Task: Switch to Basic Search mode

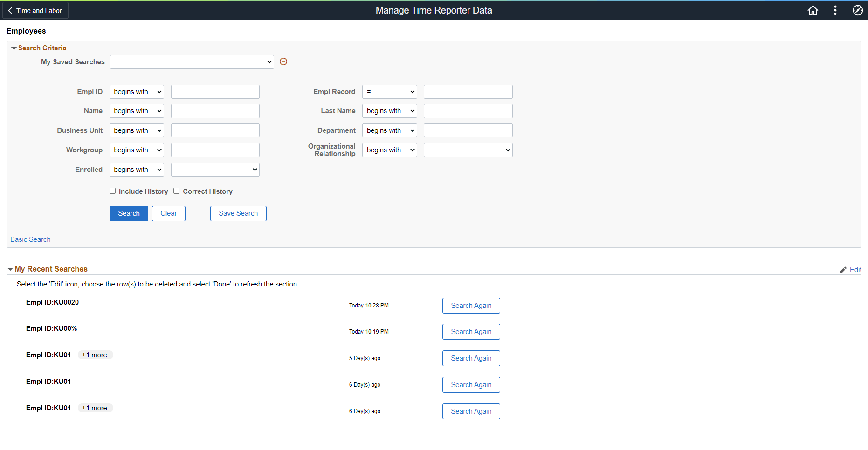Action: (x=30, y=239)
